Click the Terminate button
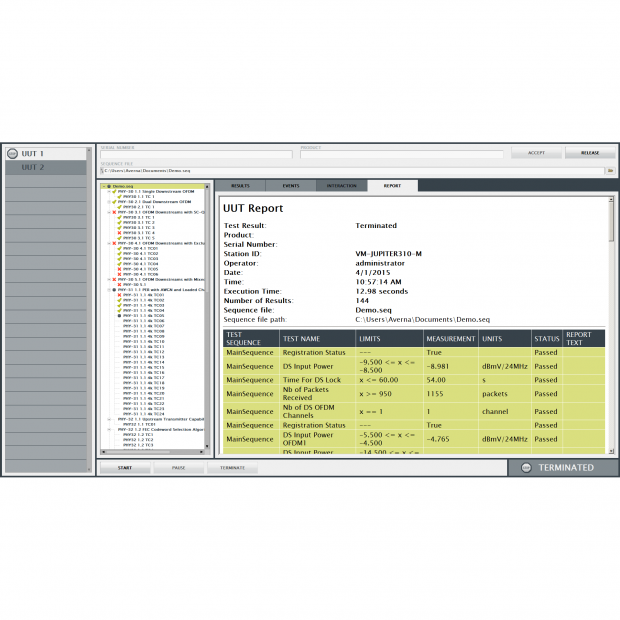This screenshot has width=620, height=620. coord(232,467)
